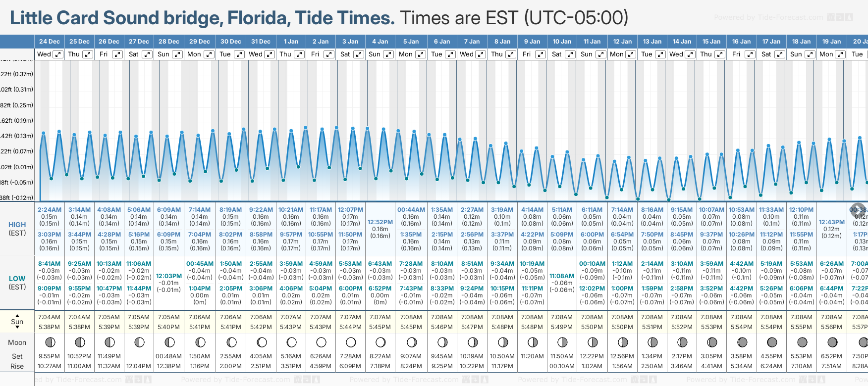
Task: Click the 12:03PM low tide on 28 Dec
Action: (x=169, y=276)
